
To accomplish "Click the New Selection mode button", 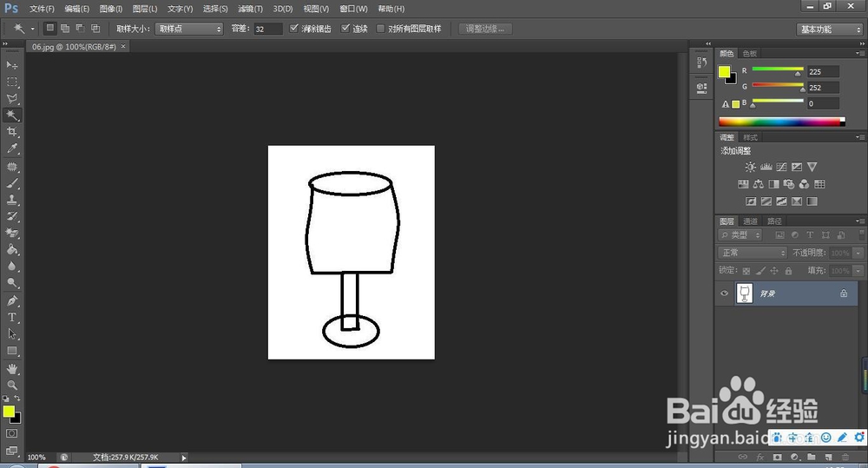I will tap(49, 29).
